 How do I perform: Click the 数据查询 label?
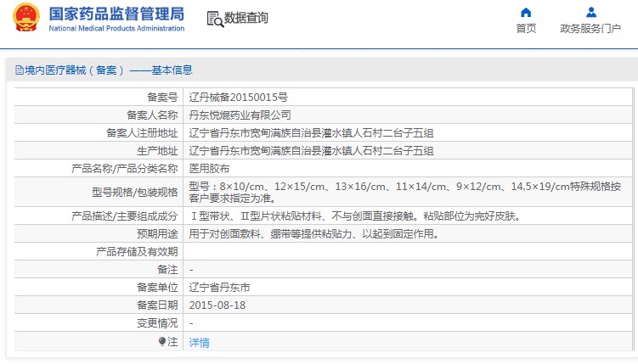tap(246, 18)
